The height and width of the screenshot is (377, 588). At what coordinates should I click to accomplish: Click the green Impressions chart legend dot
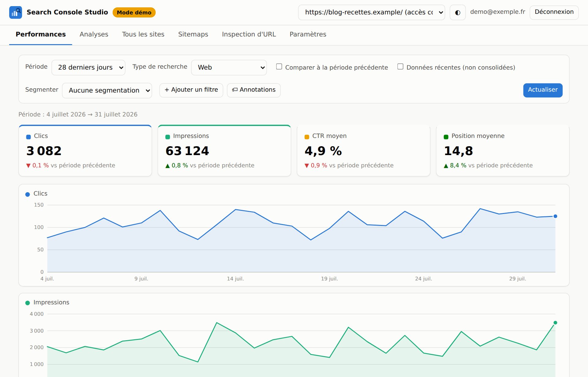tap(28, 303)
